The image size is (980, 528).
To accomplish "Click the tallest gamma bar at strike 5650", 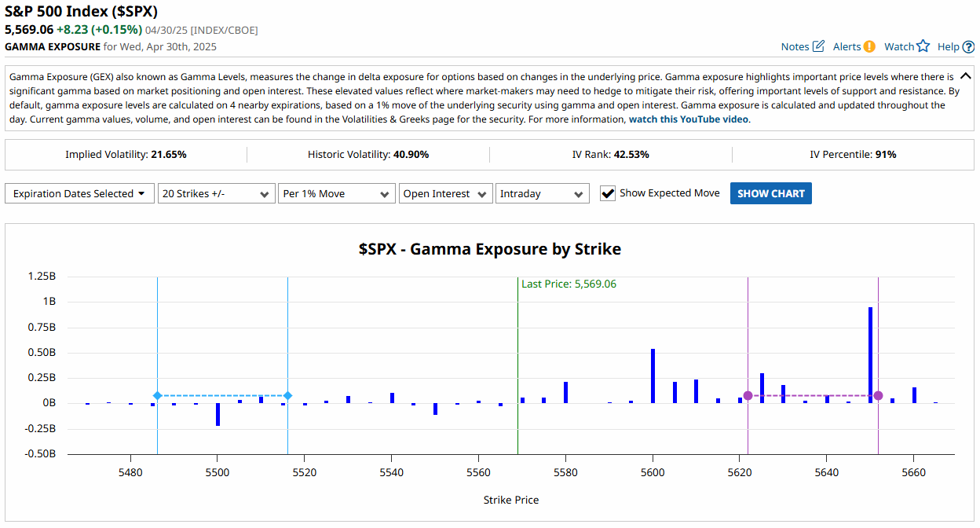I will [x=870, y=355].
